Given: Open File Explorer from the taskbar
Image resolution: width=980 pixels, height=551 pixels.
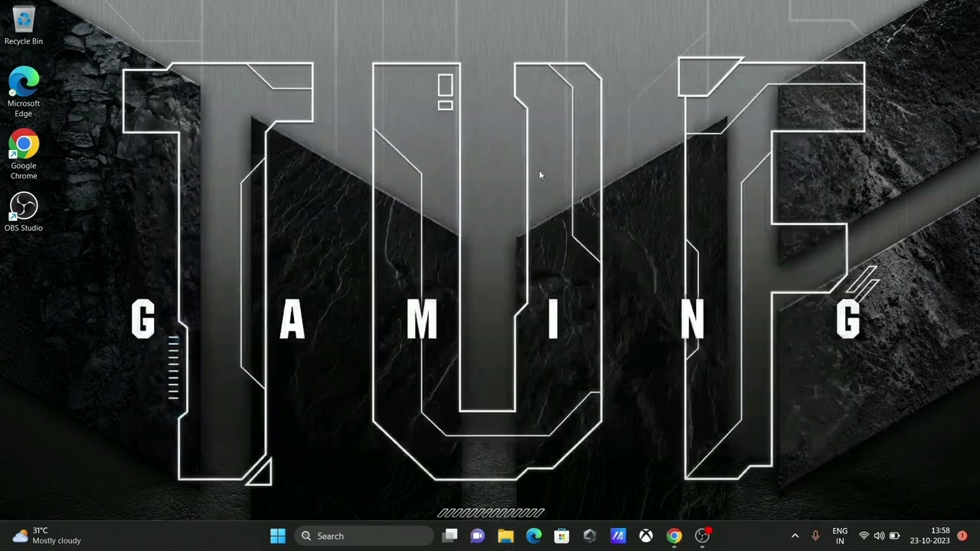Looking at the screenshot, I should (x=505, y=536).
